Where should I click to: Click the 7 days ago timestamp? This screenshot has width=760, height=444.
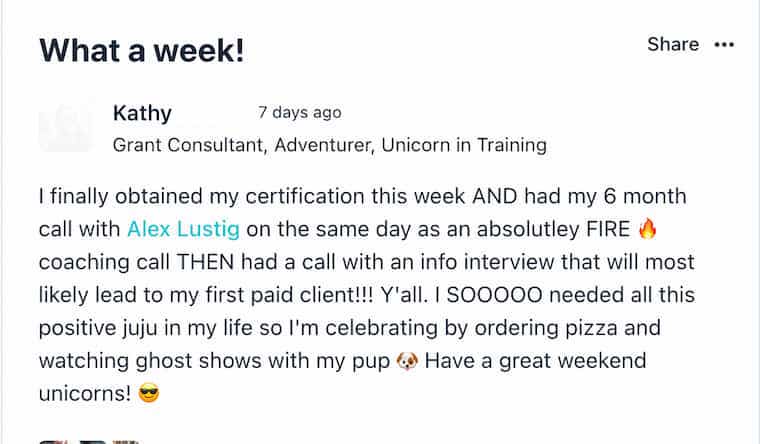[300, 112]
